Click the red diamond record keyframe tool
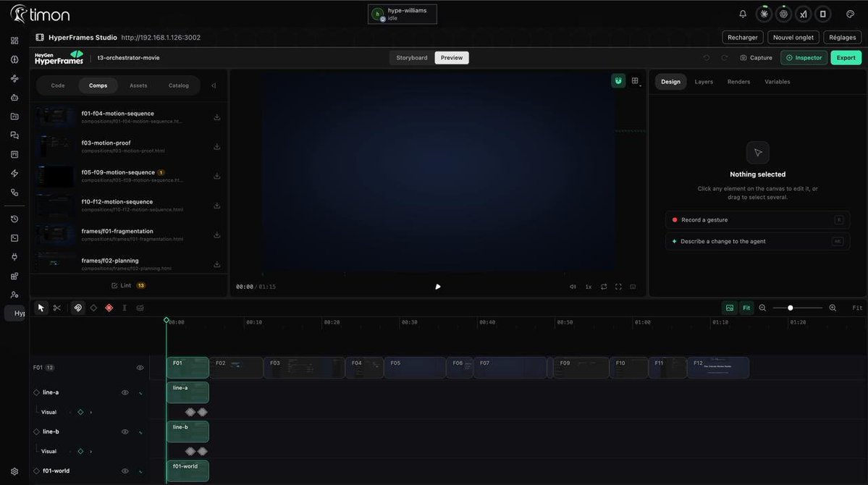The height and width of the screenshot is (485, 868). click(109, 308)
